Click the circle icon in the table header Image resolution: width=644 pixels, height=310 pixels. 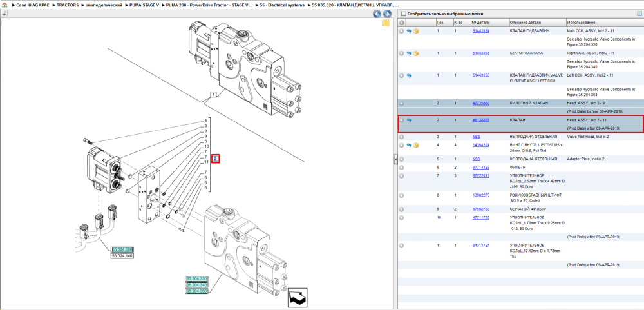(x=402, y=22)
